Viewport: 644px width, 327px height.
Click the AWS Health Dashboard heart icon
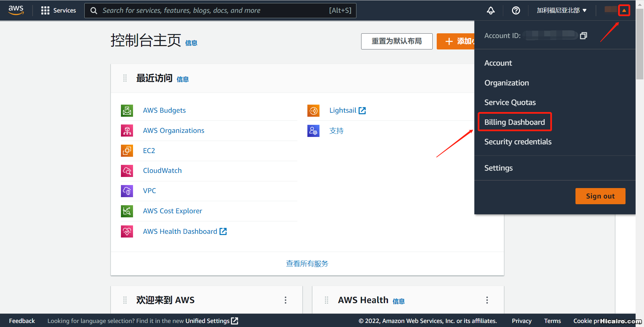(127, 231)
